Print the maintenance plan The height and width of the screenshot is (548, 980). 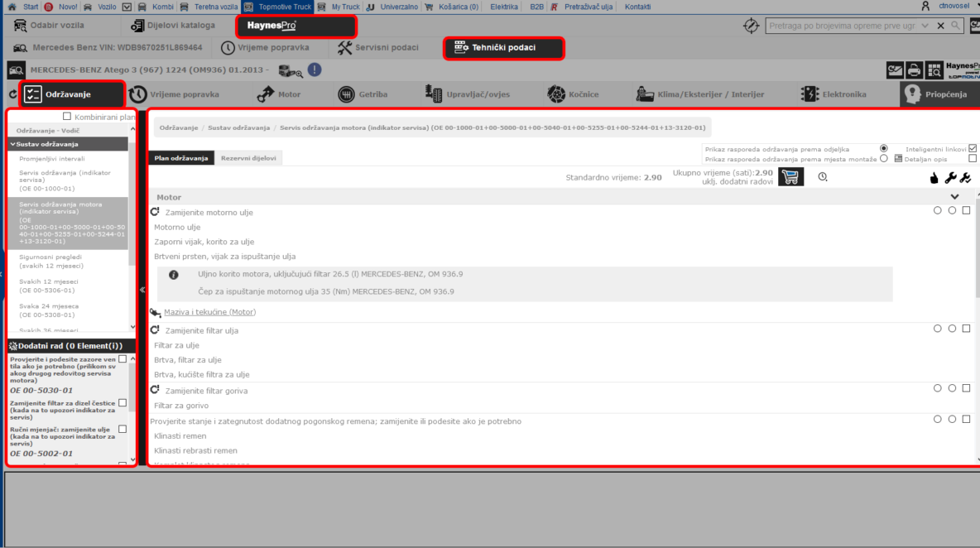coord(914,70)
